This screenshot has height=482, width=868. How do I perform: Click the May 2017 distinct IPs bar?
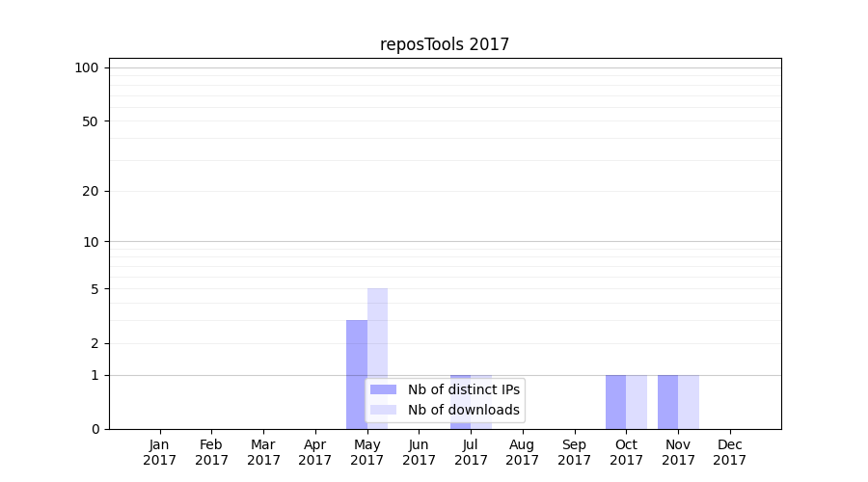pos(357,352)
